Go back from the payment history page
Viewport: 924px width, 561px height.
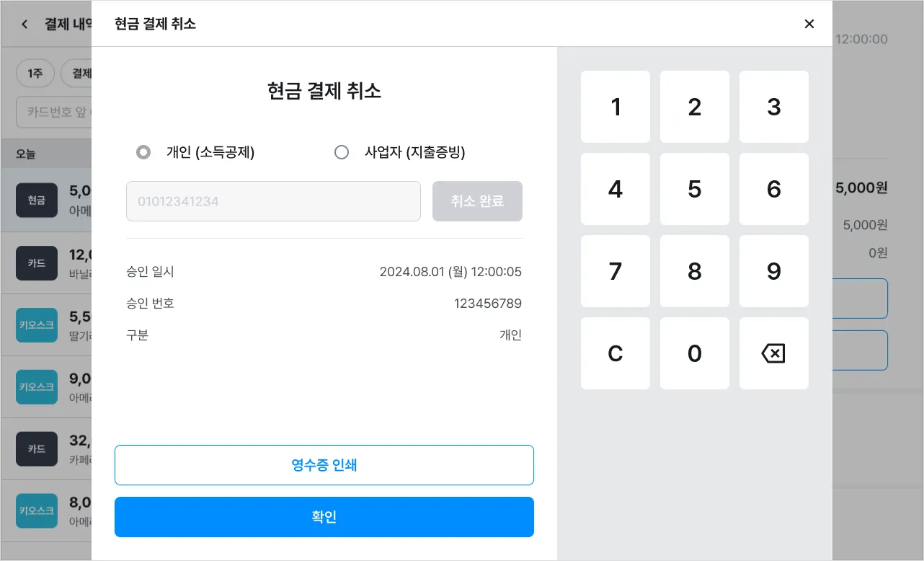point(25,24)
